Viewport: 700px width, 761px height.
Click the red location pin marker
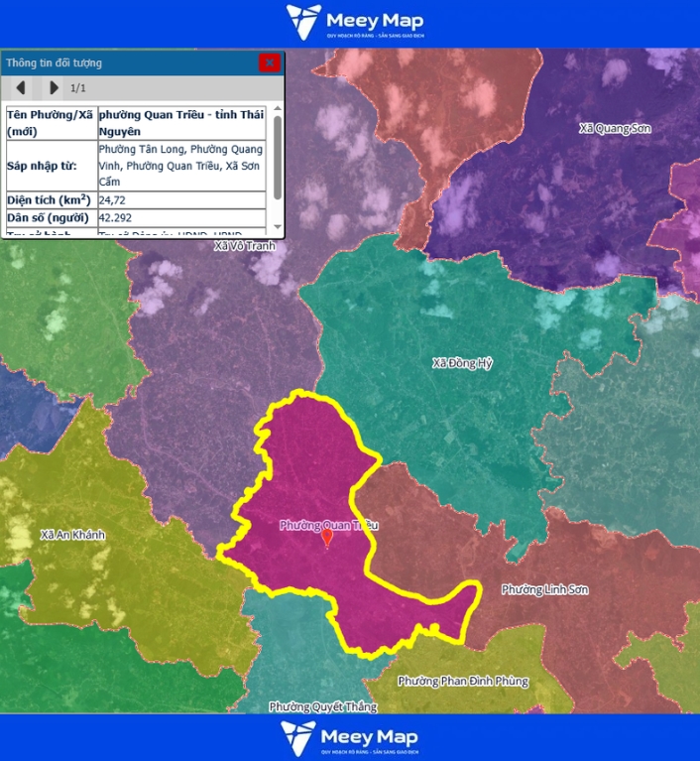click(327, 538)
